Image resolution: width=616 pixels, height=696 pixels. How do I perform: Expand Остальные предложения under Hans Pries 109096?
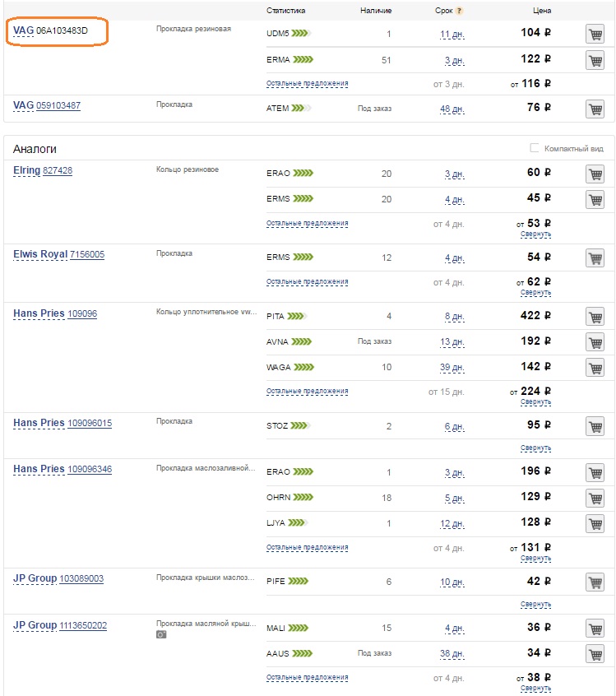[x=307, y=391]
